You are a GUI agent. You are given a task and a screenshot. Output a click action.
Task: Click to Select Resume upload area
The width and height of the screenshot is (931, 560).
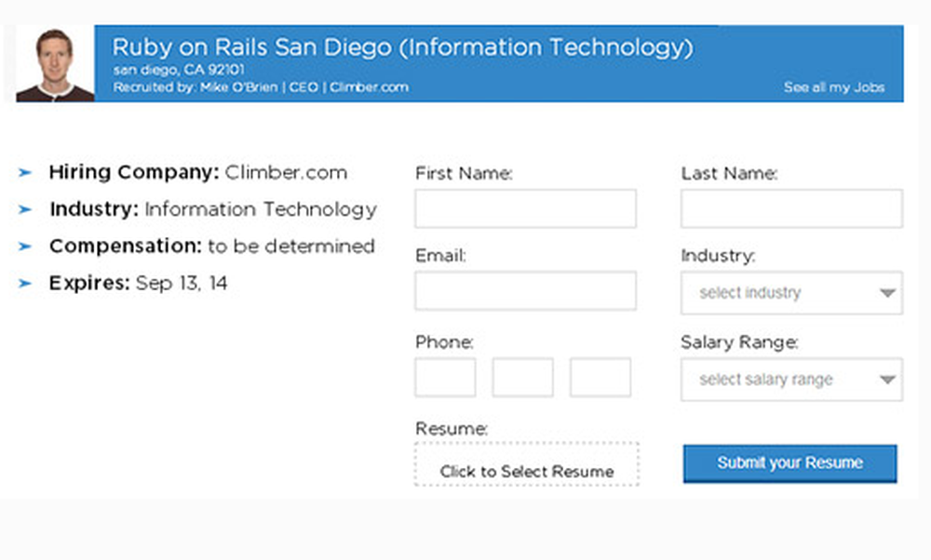pos(526,463)
